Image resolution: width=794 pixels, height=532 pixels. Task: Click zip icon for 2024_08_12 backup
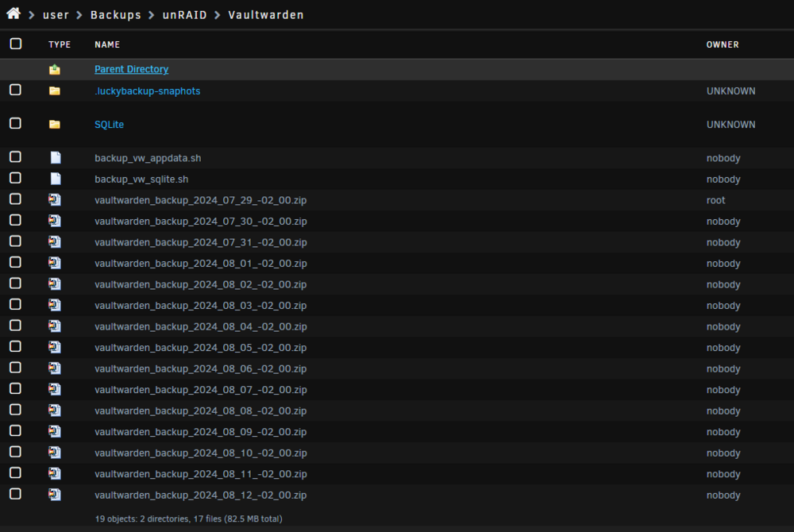[x=55, y=495]
